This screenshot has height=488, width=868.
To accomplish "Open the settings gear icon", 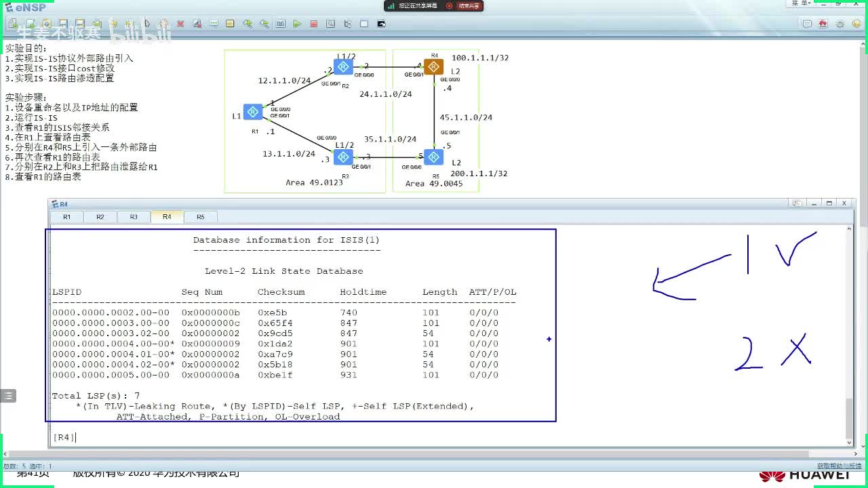I will point(840,24).
